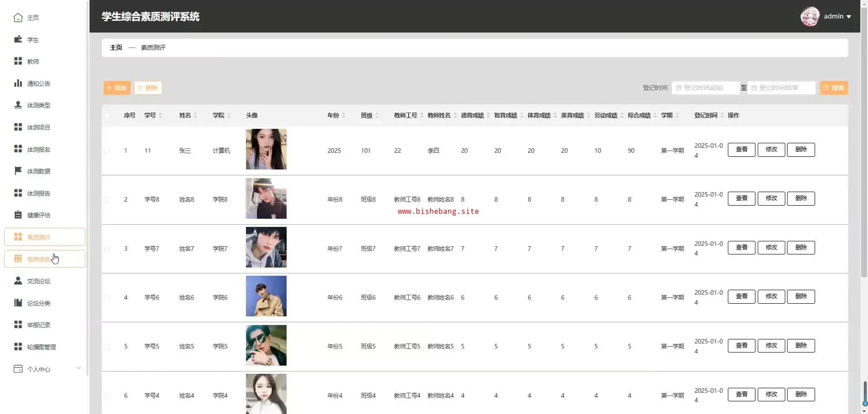Go to 举报记录 in the sidebar

click(x=44, y=325)
